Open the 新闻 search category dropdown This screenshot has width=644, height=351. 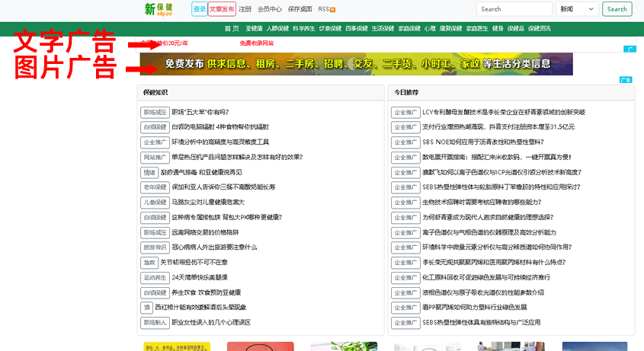click(x=577, y=9)
